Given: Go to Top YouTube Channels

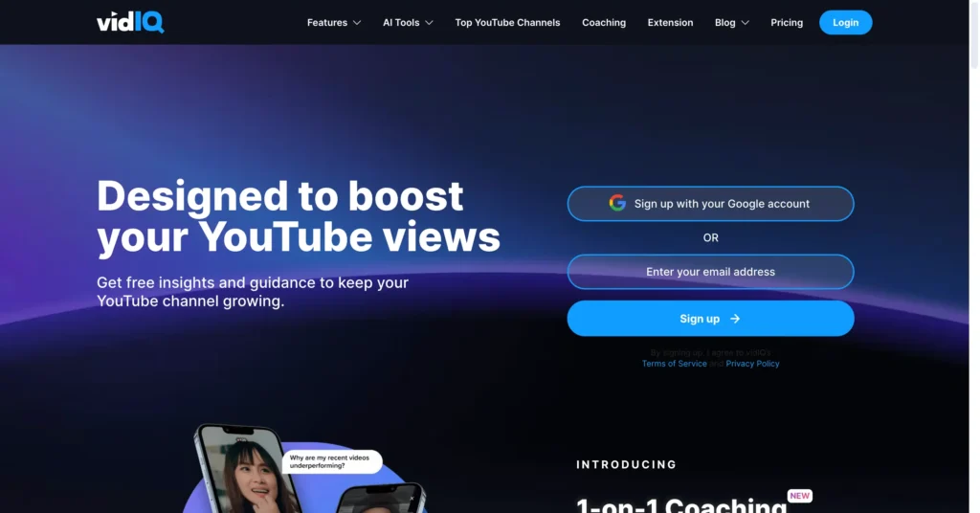Looking at the screenshot, I should (x=507, y=23).
